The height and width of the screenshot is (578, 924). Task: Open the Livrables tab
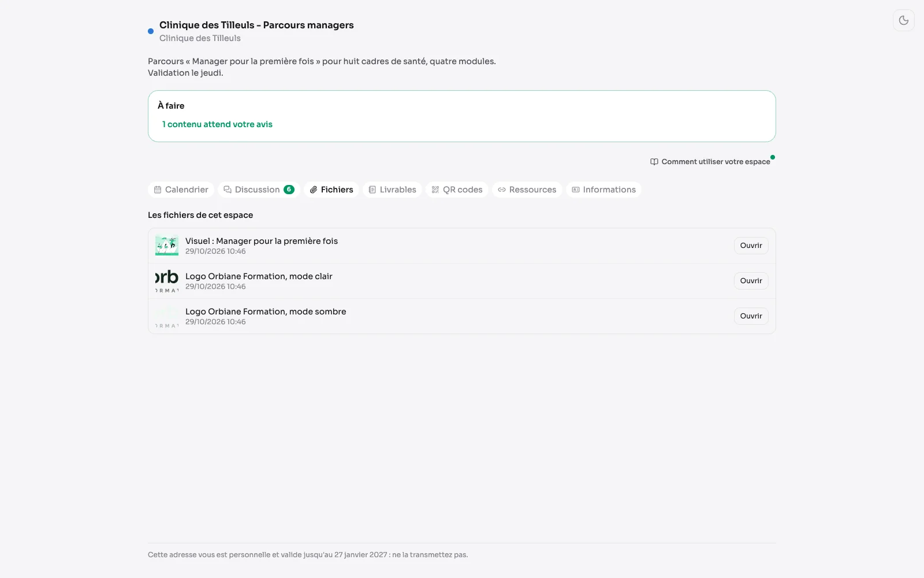[x=392, y=190]
